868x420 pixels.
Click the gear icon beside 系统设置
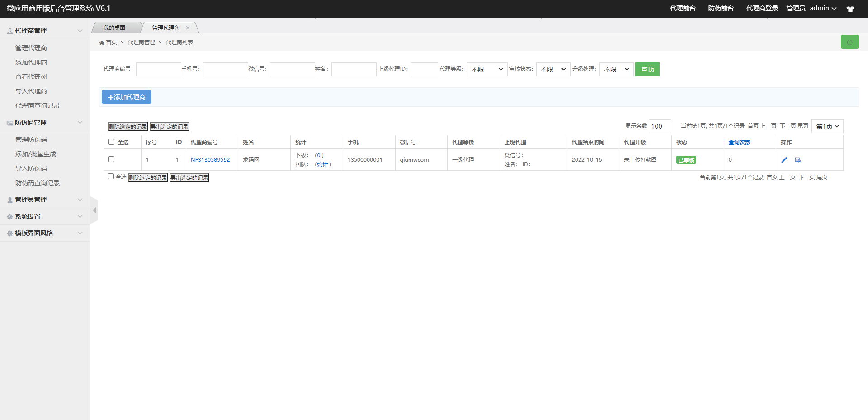coord(9,217)
